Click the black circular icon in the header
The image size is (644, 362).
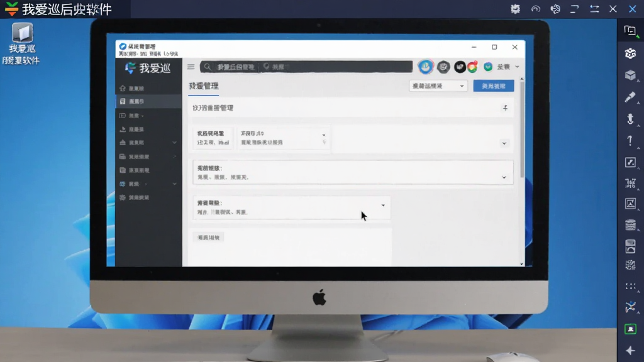tap(460, 67)
